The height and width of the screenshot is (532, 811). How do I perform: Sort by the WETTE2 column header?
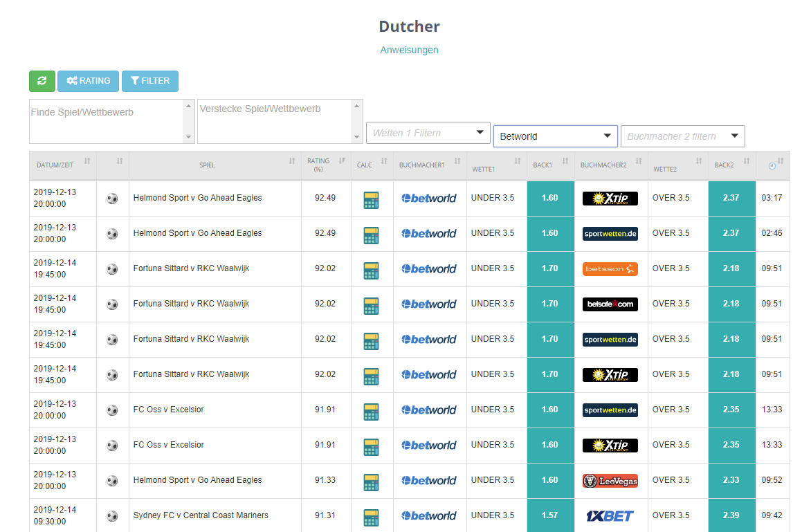point(677,165)
